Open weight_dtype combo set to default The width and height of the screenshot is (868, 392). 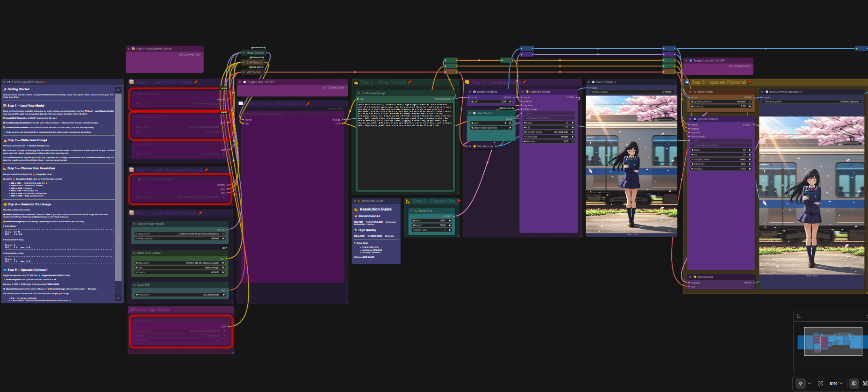coord(180,238)
